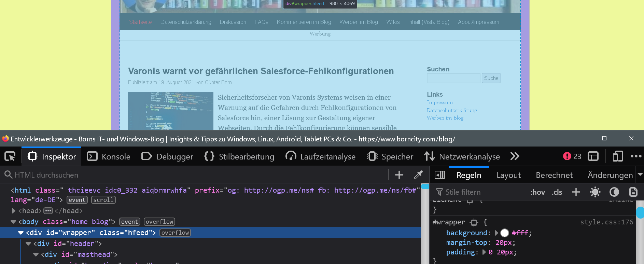Expand the padding shorthand property arrow
The width and height of the screenshot is (644, 264).
point(484,252)
